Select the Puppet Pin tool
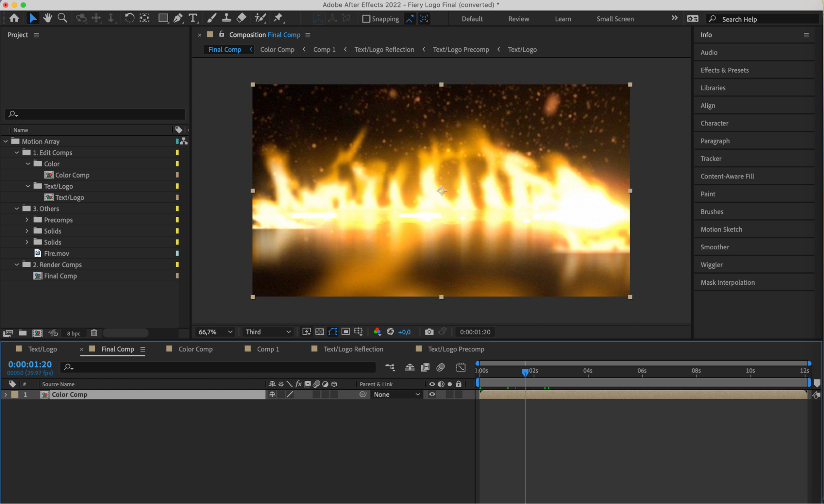The width and height of the screenshot is (824, 504). (278, 18)
